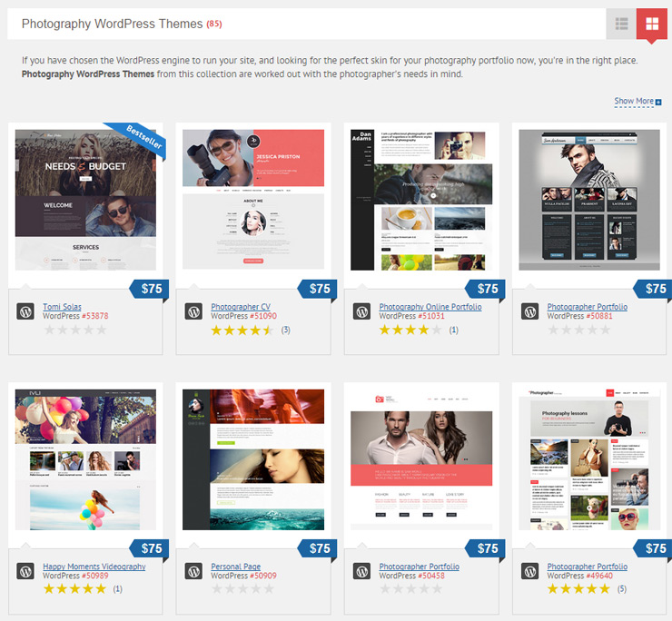Click star rating of Personal Page
This screenshot has width=672, height=621.
242,589
